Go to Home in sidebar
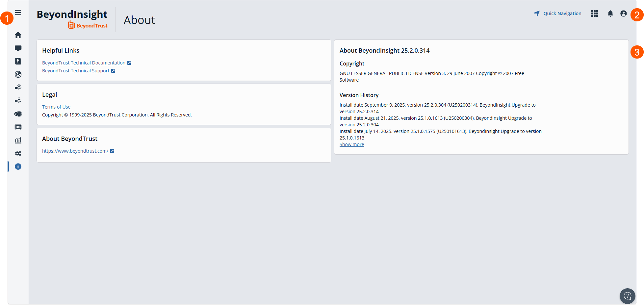Screen dimensions: 644x305 point(18,35)
